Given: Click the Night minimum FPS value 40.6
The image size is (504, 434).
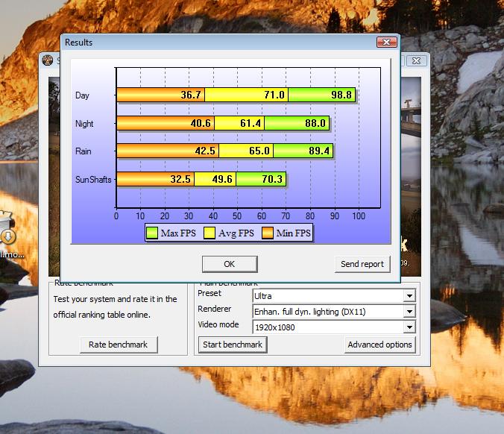Looking at the screenshot, I should click(201, 123).
